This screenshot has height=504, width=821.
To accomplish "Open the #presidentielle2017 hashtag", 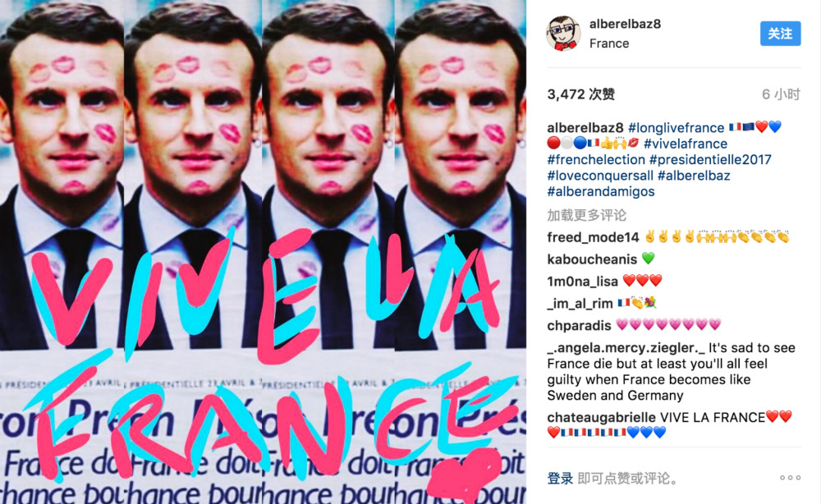I will pyautogui.click(x=710, y=159).
